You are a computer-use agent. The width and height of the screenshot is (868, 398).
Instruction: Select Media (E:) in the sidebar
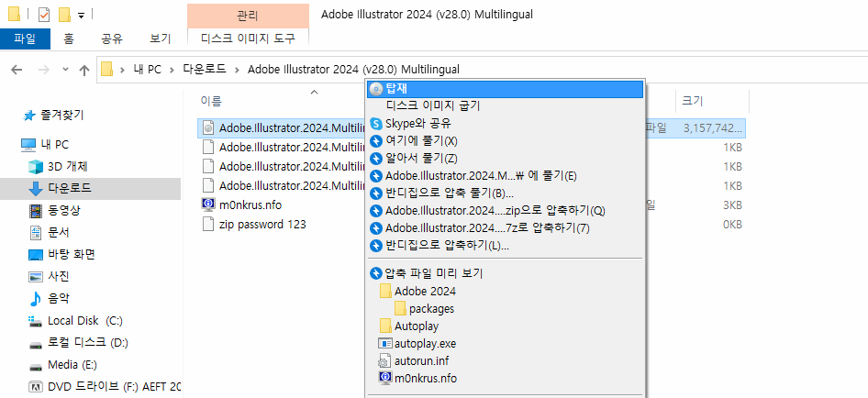[72, 365]
